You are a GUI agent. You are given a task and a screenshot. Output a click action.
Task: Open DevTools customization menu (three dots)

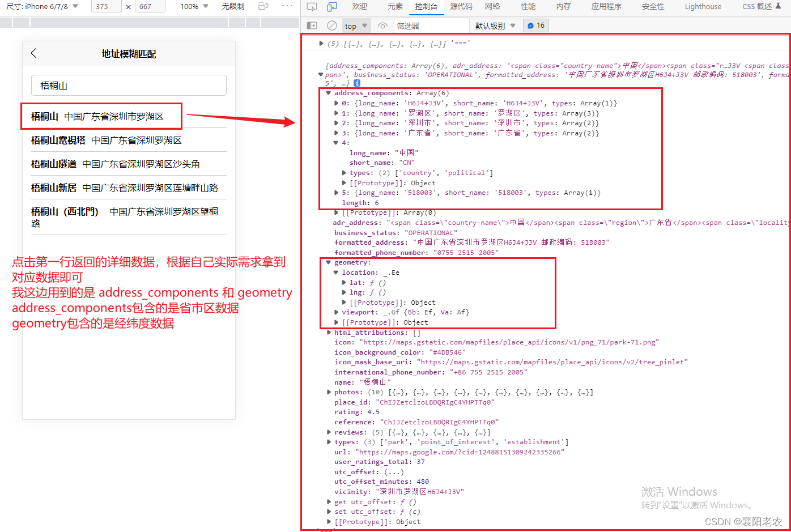pos(288,6)
